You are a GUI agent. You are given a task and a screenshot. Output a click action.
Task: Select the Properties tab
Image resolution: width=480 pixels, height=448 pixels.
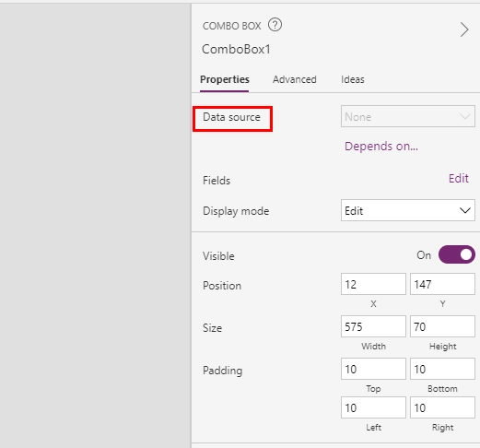225,79
